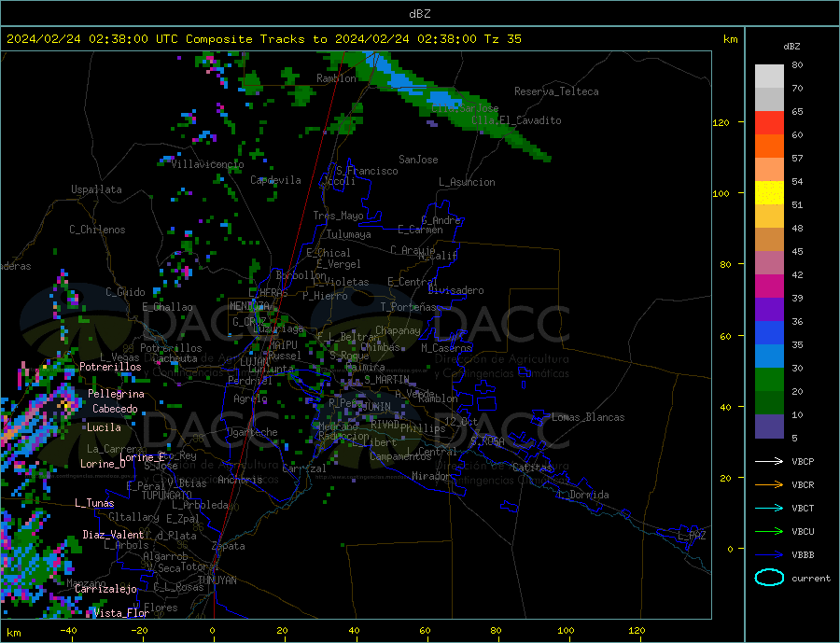The image size is (840, 643).
Task: Click the blue VBBB arrow legend icon
Action: (x=769, y=555)
